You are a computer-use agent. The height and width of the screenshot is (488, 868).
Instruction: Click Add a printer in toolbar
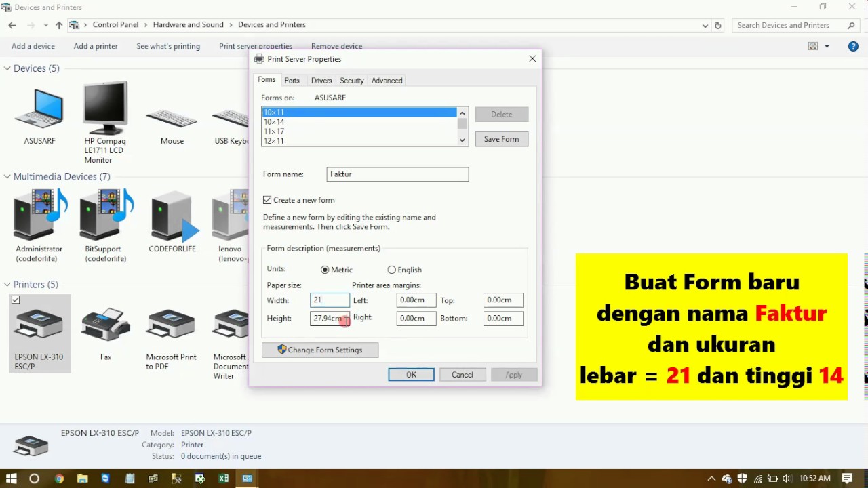[x=96, y=46]
